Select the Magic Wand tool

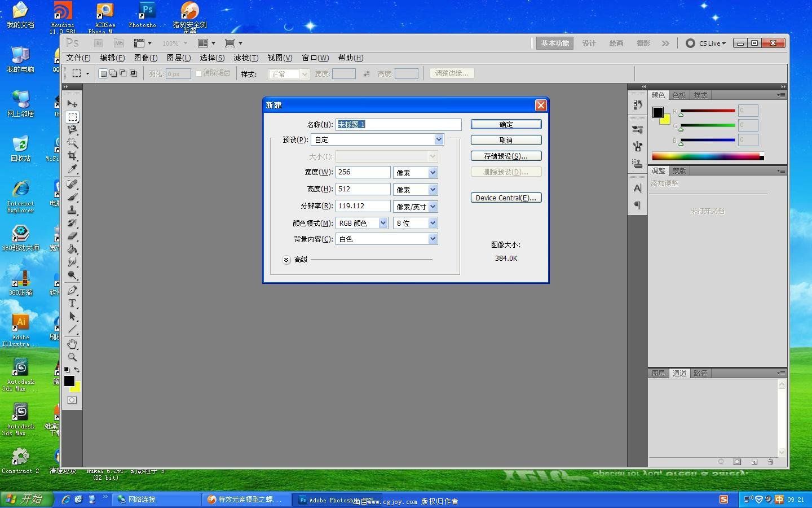pos(72,143)
